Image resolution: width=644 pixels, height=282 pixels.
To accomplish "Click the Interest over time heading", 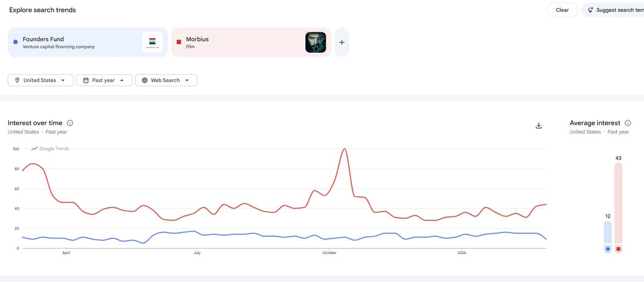I will click(35, 123).
